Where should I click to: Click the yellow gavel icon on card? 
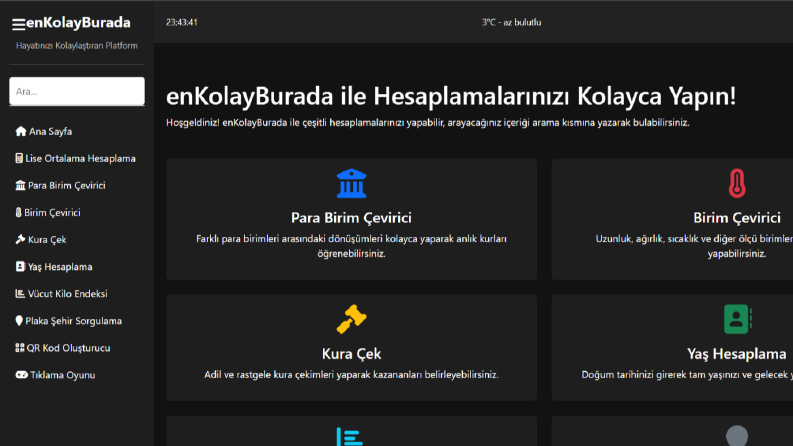[x=351, y=319]
